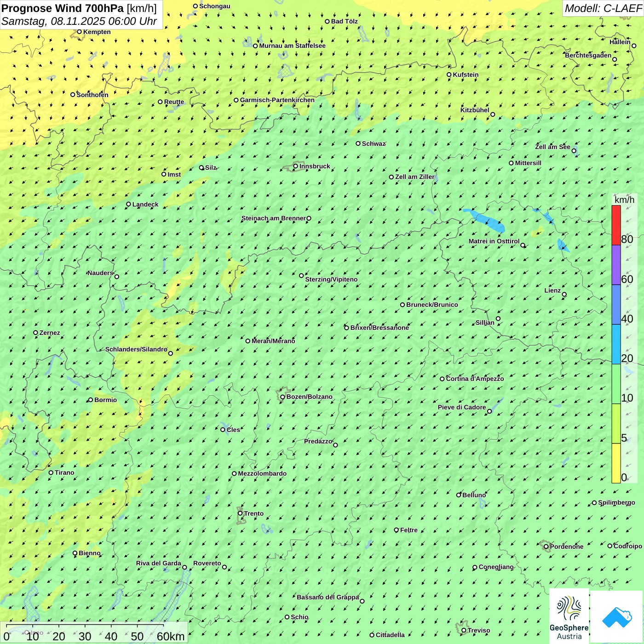The height and width of the screenshot is (644, 644).
Task: Click the Innsbruck city marker
Action: pos(296,166)
